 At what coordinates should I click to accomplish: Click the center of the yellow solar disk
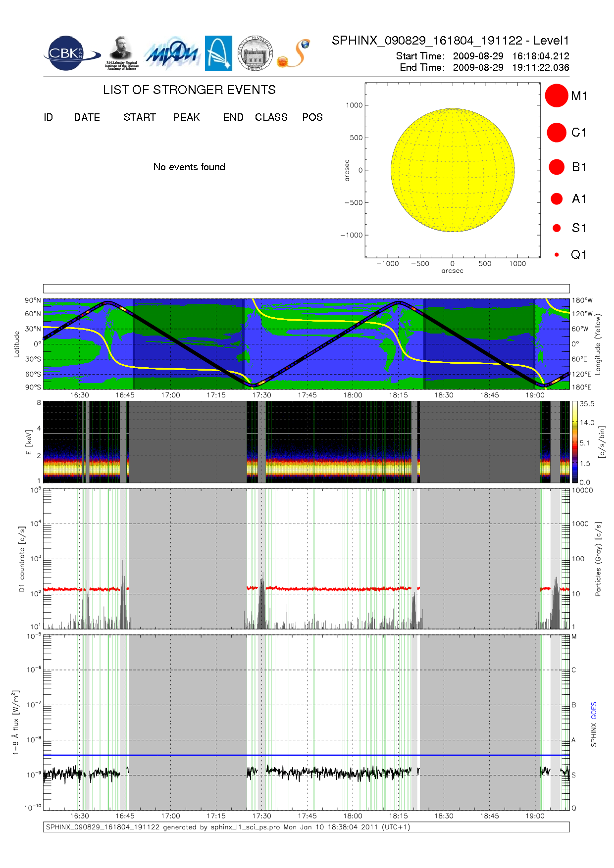(x=452, y=170)
